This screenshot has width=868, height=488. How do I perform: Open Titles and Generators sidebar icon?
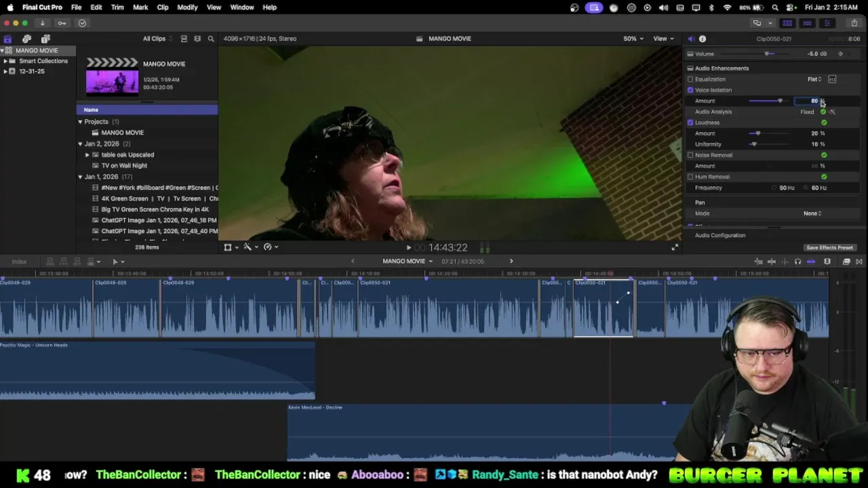[x=45, y=39]
